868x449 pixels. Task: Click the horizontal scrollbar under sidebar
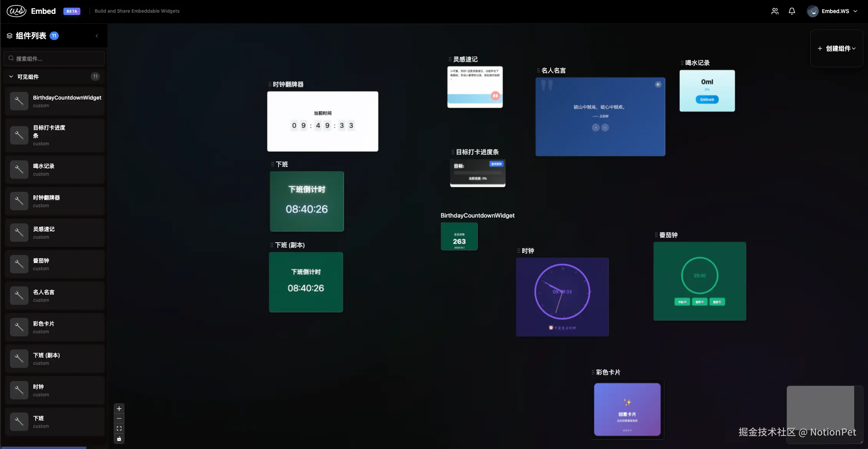point(43,447)
